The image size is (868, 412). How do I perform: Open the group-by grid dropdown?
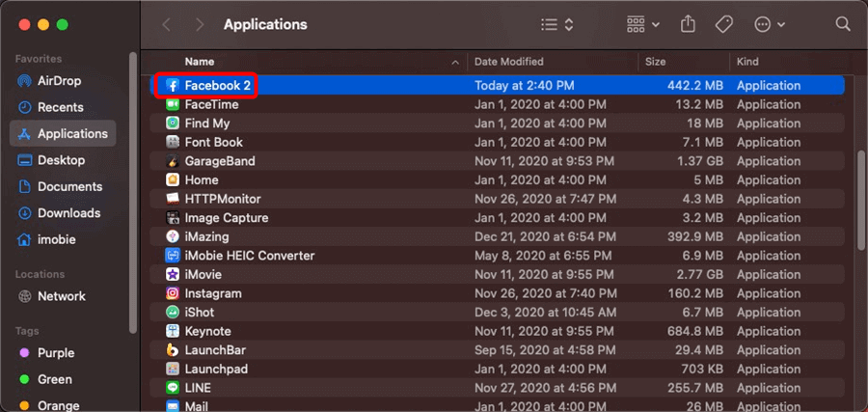coord(642,25)
